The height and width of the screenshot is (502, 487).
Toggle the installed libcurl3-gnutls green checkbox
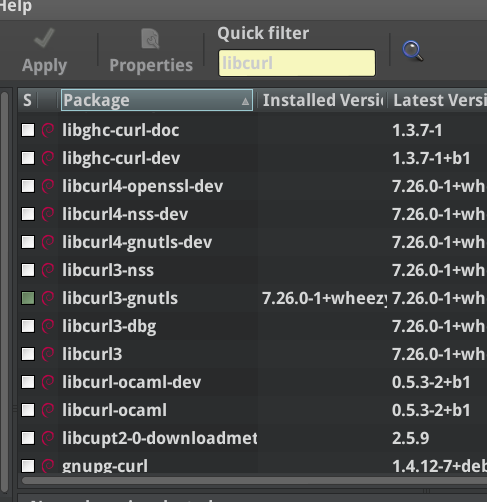tap(28, 298)
